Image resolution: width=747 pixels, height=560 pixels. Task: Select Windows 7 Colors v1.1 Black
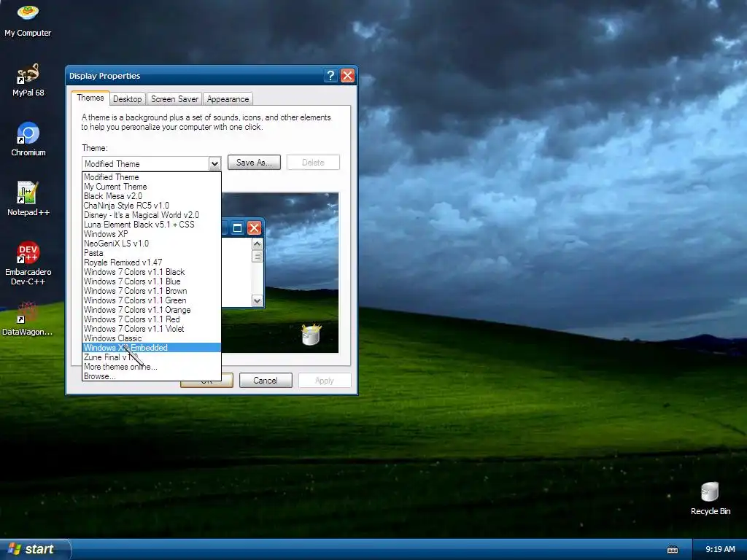click(152, 272)
